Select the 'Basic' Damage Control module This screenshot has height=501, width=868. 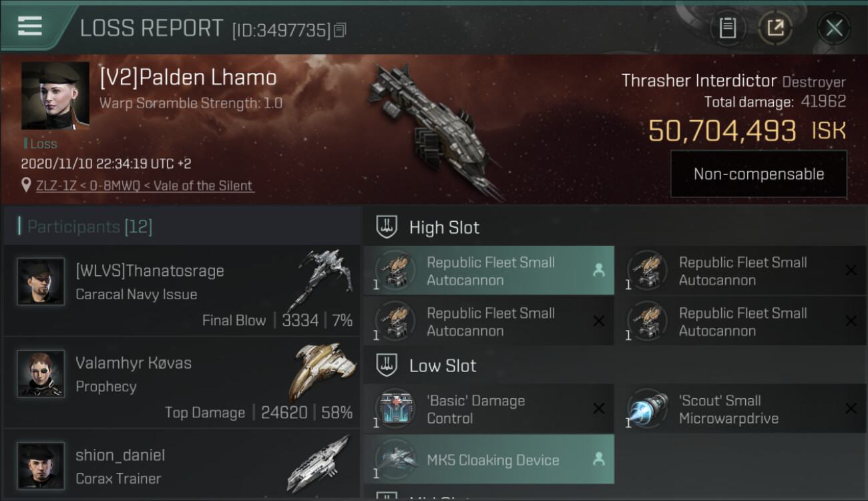[489, 409]
